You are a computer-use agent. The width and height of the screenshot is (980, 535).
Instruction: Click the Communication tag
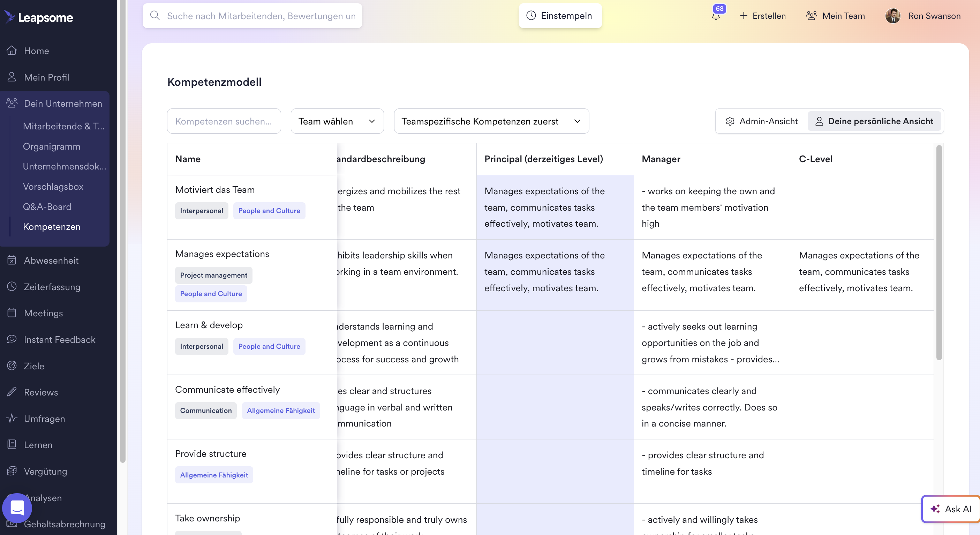click(x=205, y=410)
